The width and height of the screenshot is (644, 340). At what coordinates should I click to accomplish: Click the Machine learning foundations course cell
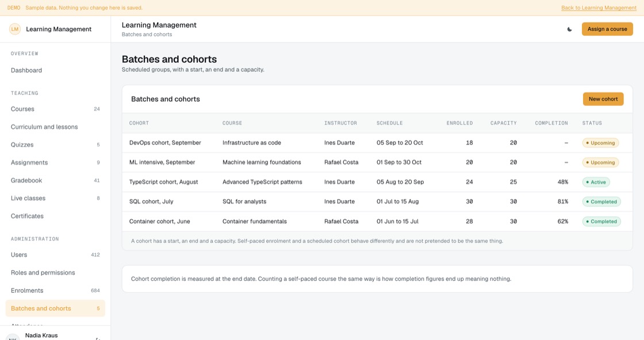(262, 162)
